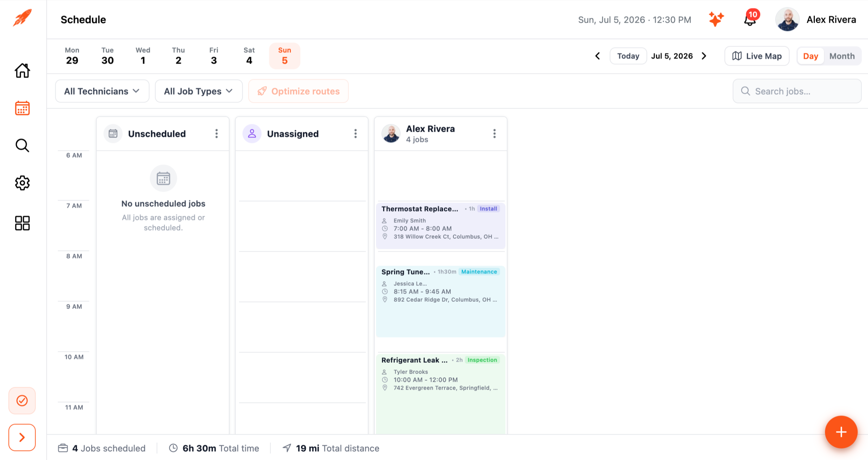The image size is (868, 460).
Task: Click Alex Rivera's profile avatar in header
Action: coord(787,19)
